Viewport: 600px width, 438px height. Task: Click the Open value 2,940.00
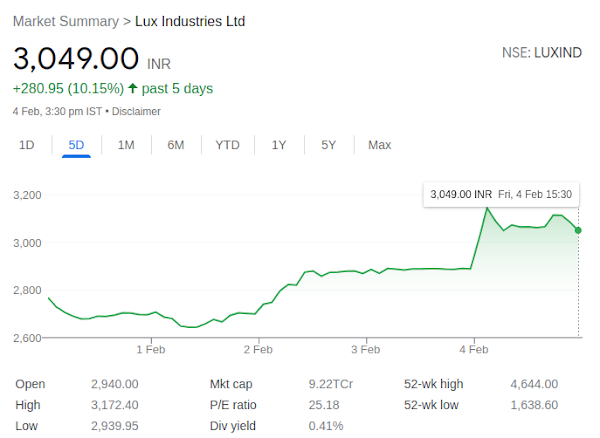point(115,384)
